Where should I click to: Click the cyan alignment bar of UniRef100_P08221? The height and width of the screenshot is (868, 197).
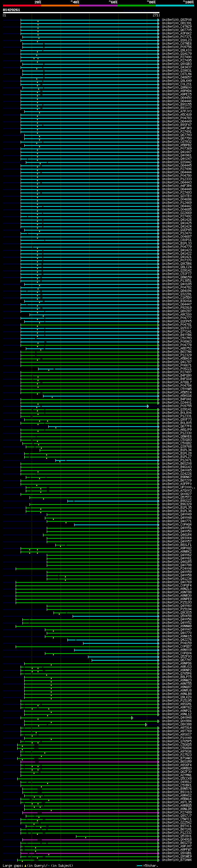(x=98, y=369)
